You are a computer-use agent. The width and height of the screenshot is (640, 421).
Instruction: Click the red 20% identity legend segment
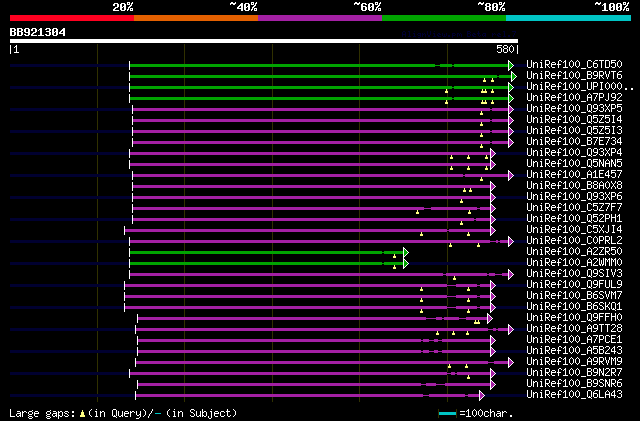pos(72,18)
